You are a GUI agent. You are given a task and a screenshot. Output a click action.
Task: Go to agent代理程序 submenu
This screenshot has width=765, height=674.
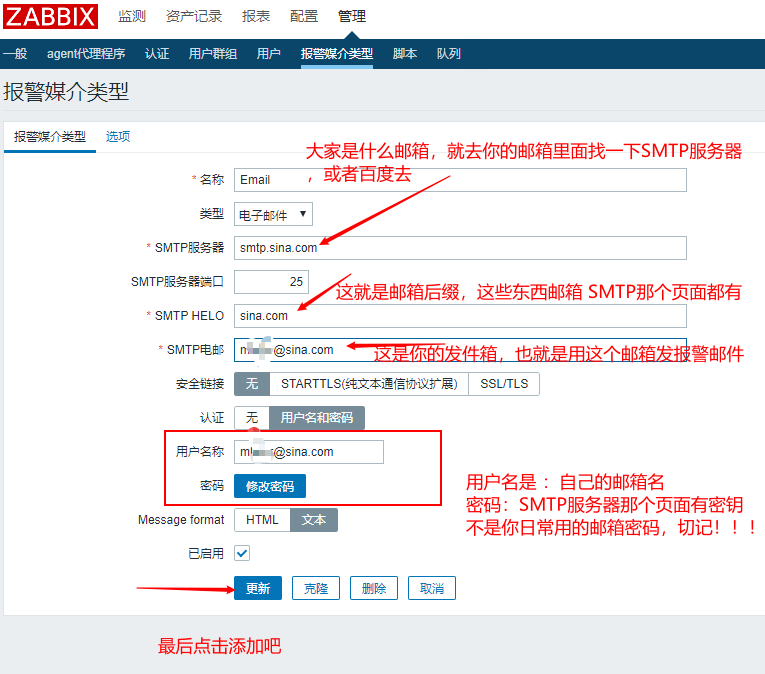(86, 54)
